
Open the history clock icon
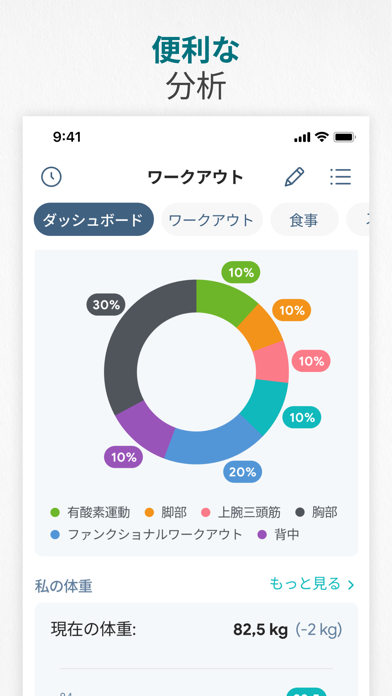coord(51,177)
